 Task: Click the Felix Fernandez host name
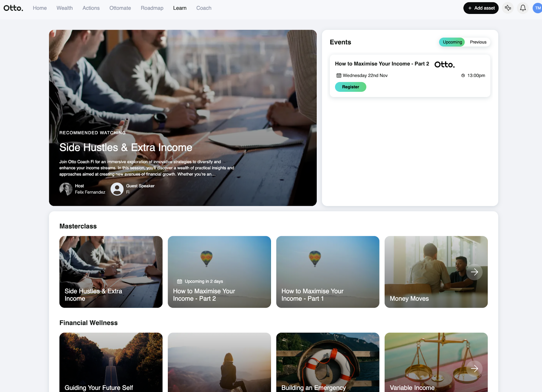click(x=90, y=192)
